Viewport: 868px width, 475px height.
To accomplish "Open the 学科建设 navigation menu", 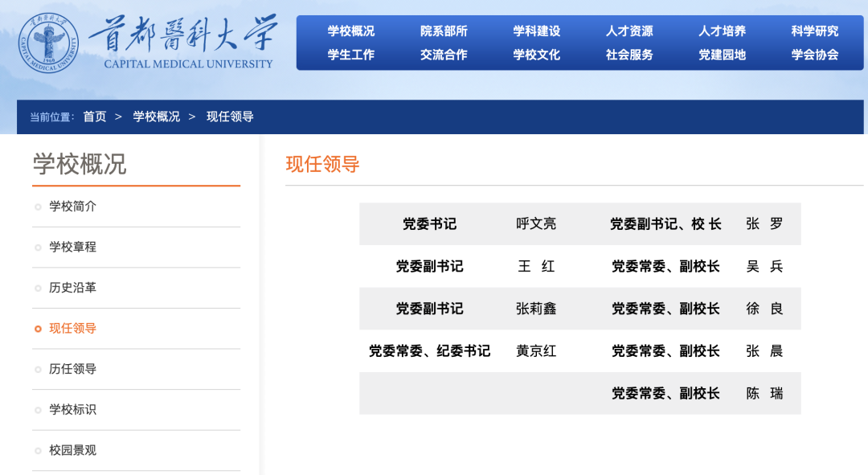I will pos(536,31).
